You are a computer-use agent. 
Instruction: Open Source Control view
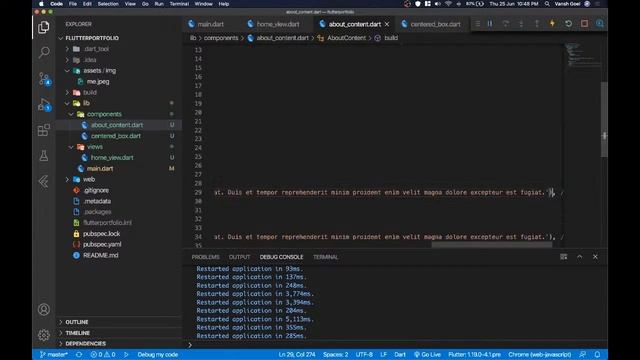pyautogui.click(x=44, y=78)
